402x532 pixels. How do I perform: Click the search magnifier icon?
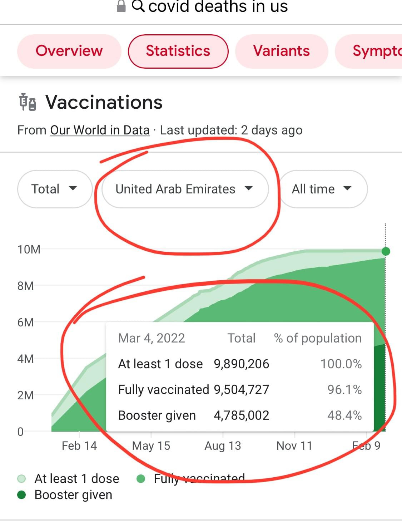coord(138,6)
